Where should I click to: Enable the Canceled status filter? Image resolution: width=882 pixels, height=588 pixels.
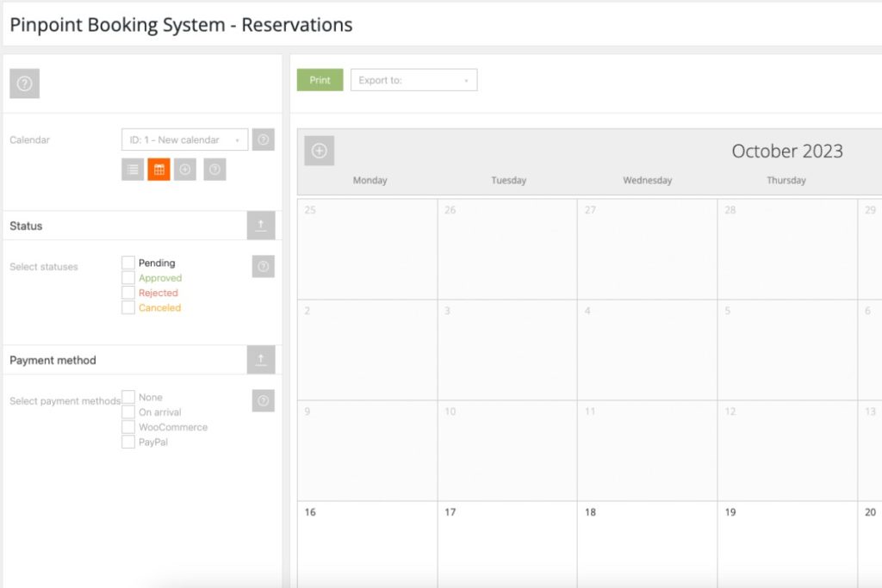click(x=128, y=307)
